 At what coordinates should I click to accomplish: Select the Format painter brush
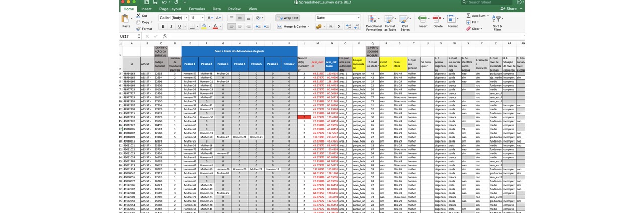point(139,29)
